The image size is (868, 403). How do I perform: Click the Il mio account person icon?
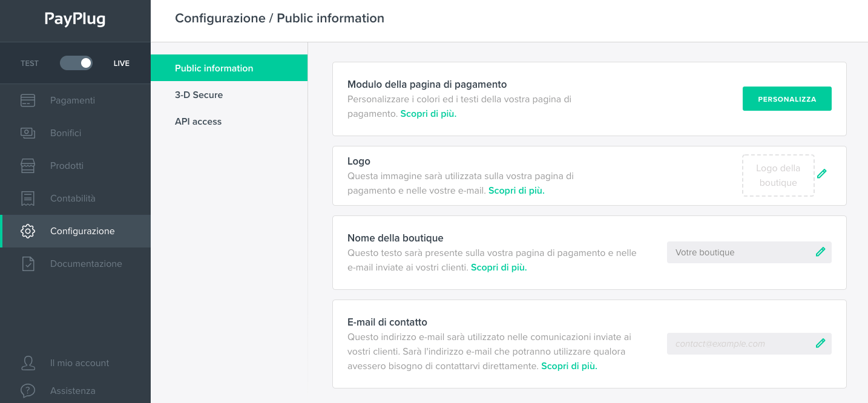pos(27,362)
